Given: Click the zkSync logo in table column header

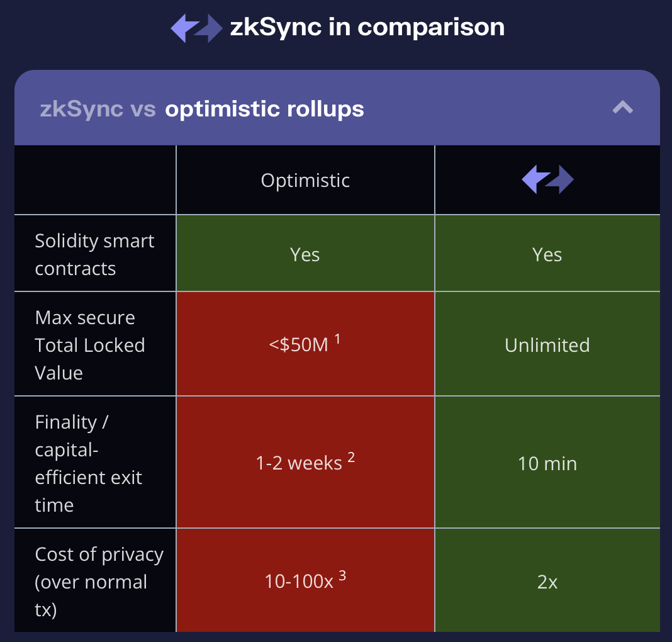Looking at the screenshot, I should (x=547, y=180).
